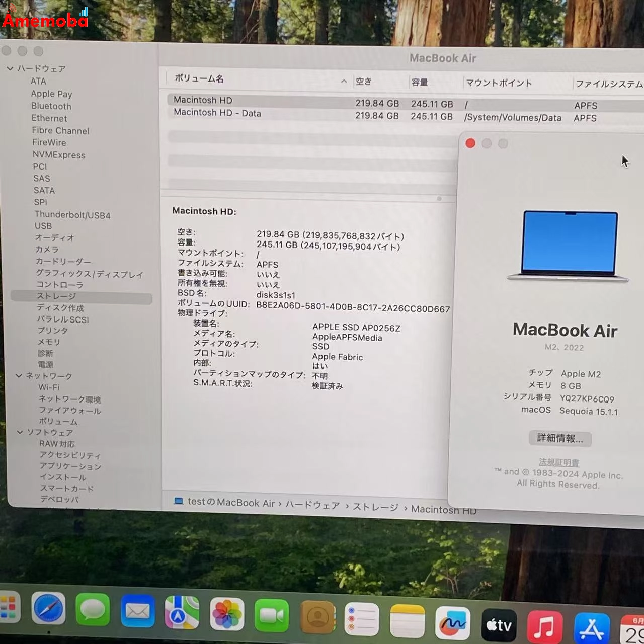The image size is (644, 644).
Task: Collapse the ソフトウェア section in the sidebar
Action: click(x=19, y=432)
